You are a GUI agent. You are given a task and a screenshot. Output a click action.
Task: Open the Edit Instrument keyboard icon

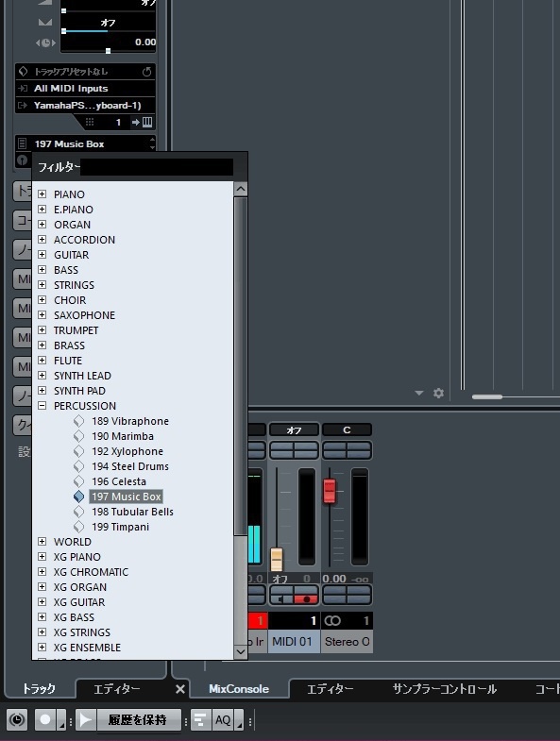click(x=147, y=123)
